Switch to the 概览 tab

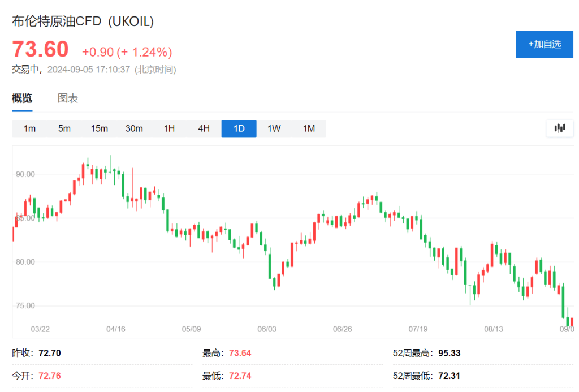[22, 98]
